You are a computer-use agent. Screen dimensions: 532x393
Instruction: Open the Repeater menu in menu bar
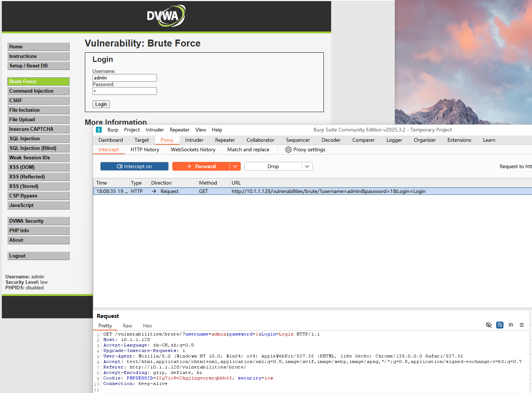pos(180,130)
